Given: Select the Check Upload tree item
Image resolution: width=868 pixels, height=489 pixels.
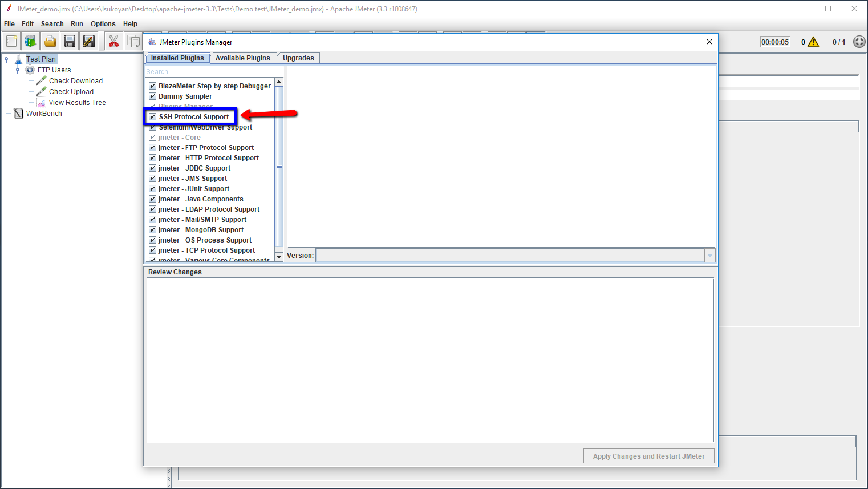Looking at the screenshot, I should (x=71, y=92).
